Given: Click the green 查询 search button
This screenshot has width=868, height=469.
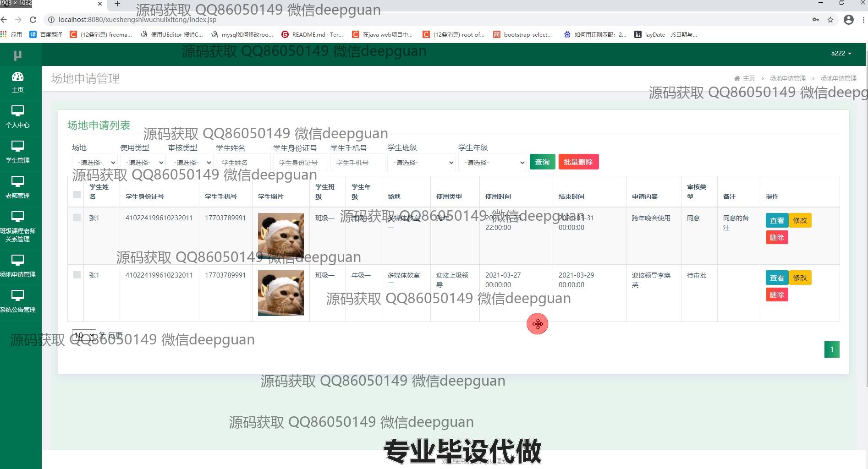Looking at the screenshot, I should [x=542, y=162].
